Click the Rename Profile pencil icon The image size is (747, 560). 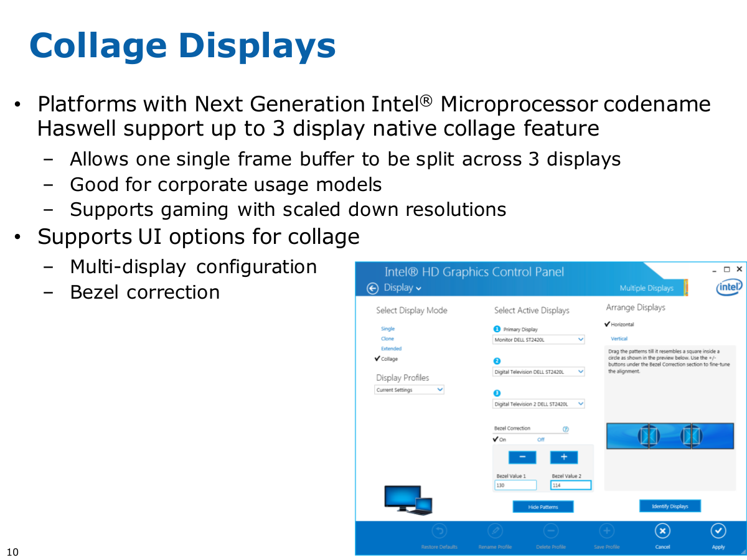click(x=495, y=531)
